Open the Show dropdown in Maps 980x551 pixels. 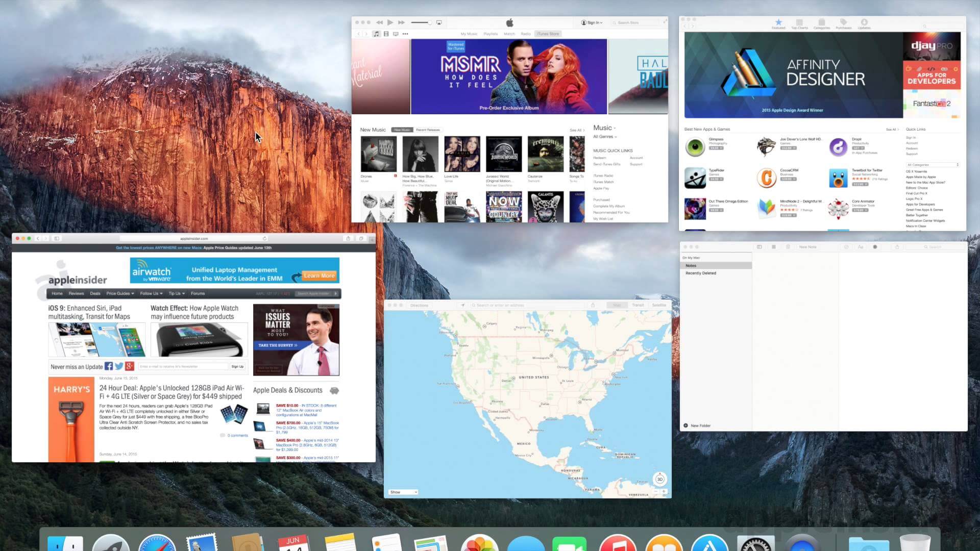[403, 492]
